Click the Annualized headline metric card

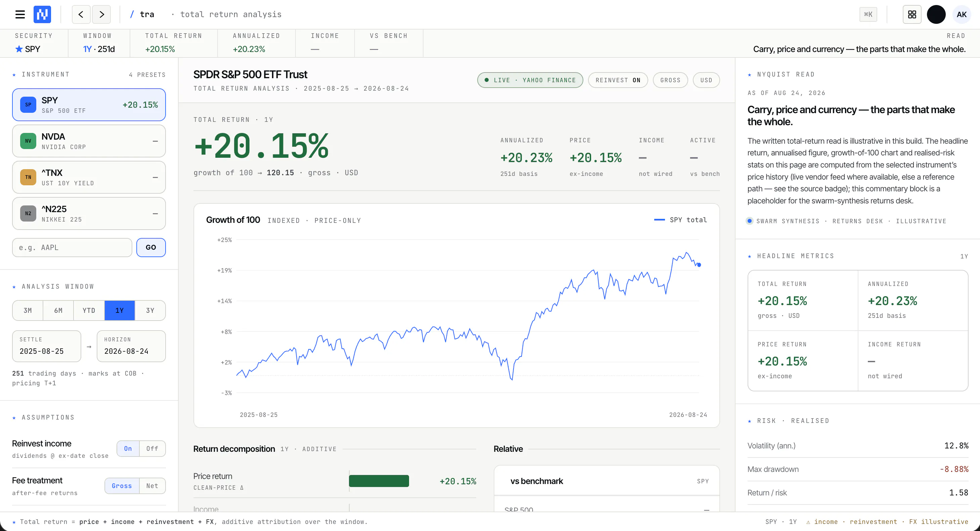(x=913, y=300)
